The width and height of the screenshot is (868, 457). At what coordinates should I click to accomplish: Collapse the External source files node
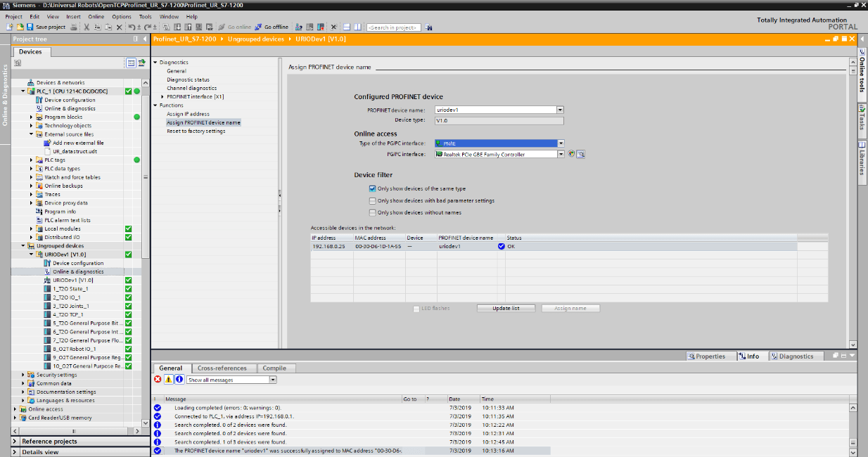[x=32, y=134]
